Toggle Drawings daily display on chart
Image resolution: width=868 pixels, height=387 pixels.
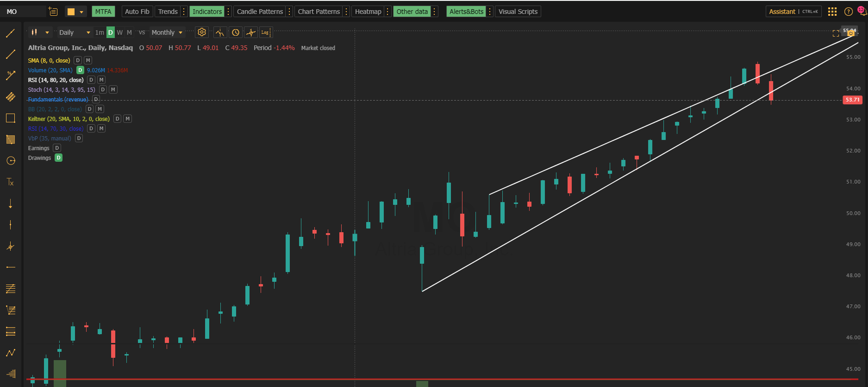[x=59, y=158]
